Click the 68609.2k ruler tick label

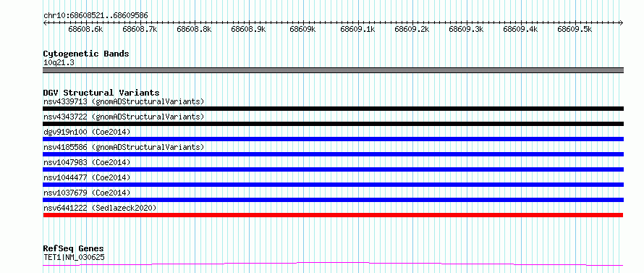(x=412, y=29)
